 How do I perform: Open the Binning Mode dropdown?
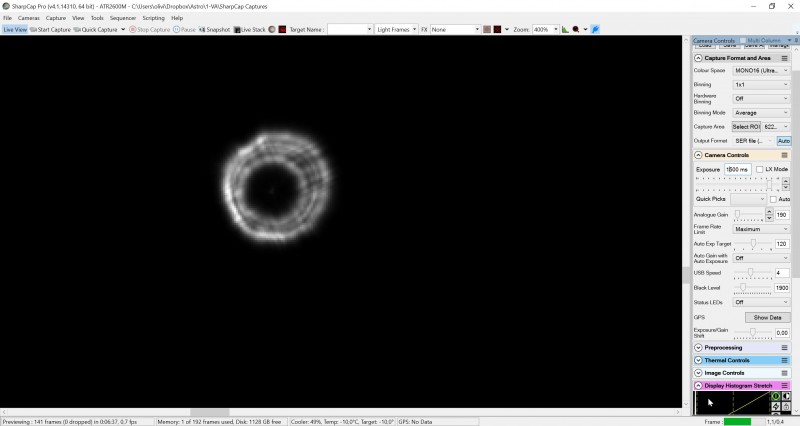pos(761,113)
